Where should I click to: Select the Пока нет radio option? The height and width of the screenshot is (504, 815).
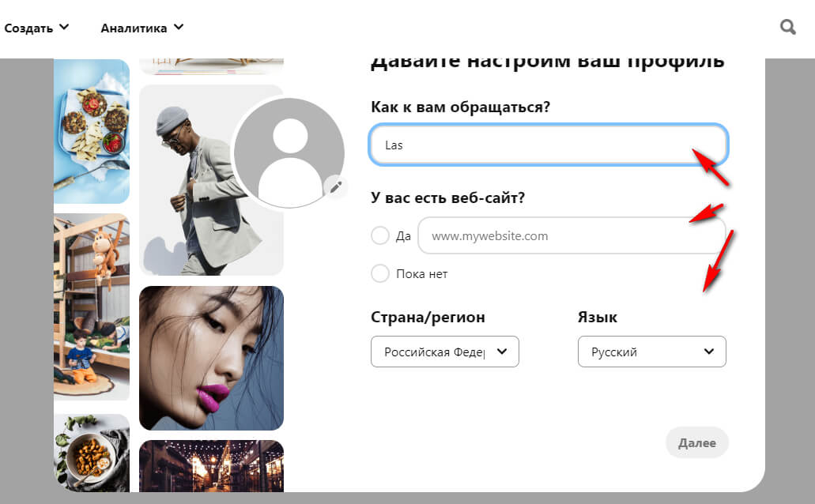coord(379,273)
